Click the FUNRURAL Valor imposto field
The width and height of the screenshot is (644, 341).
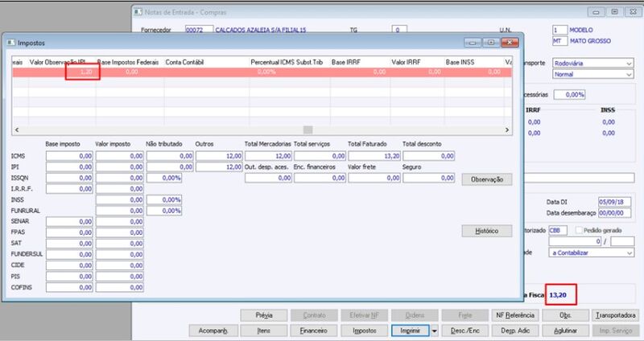(119, 211)
